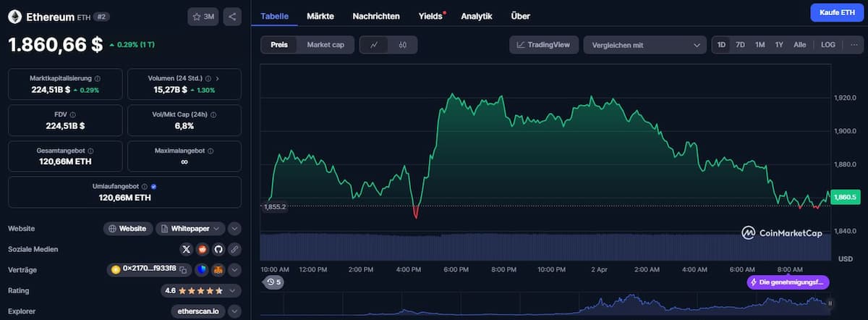Screen dimensions: 868x320
Task: Open the TradingView chart button
Action: [544, 45]
